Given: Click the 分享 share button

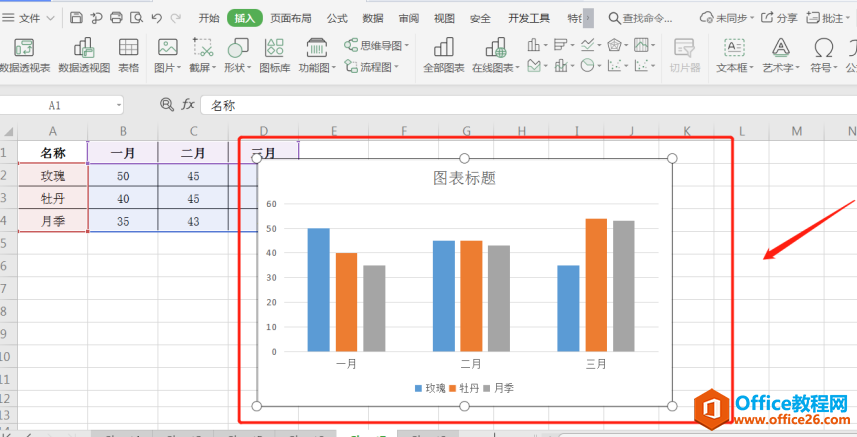Looking at the screenshot, I should click(x=779, y=19).
